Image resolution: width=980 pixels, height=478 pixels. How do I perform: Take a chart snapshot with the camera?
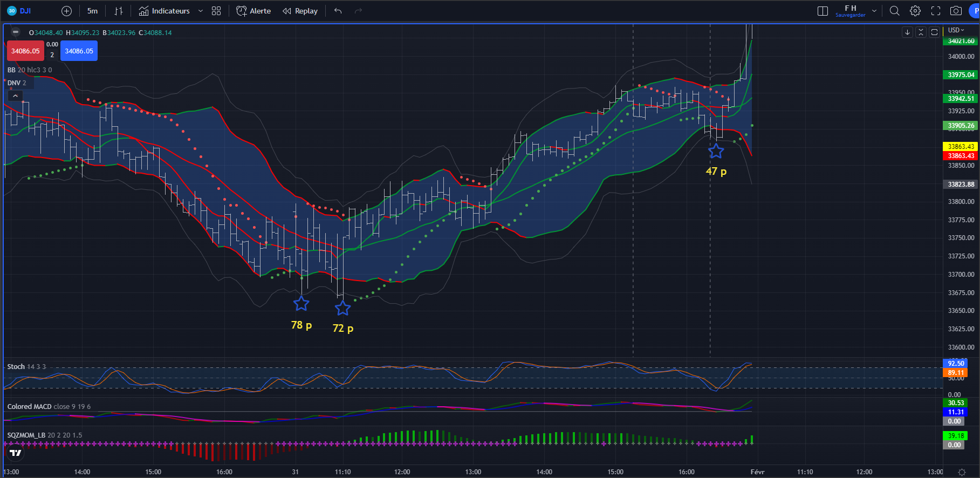pyautogui.click(x=956, y=11)
